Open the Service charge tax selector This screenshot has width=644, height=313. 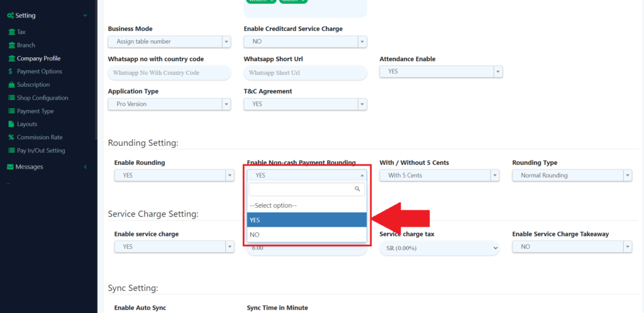click(x=439, y=248)
